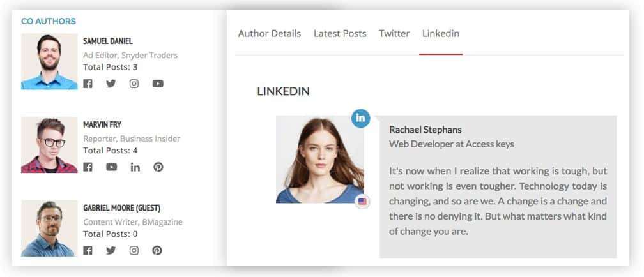Select the Twitter tab
Viewport: 644px width, 277px height.
pos(394,34)
